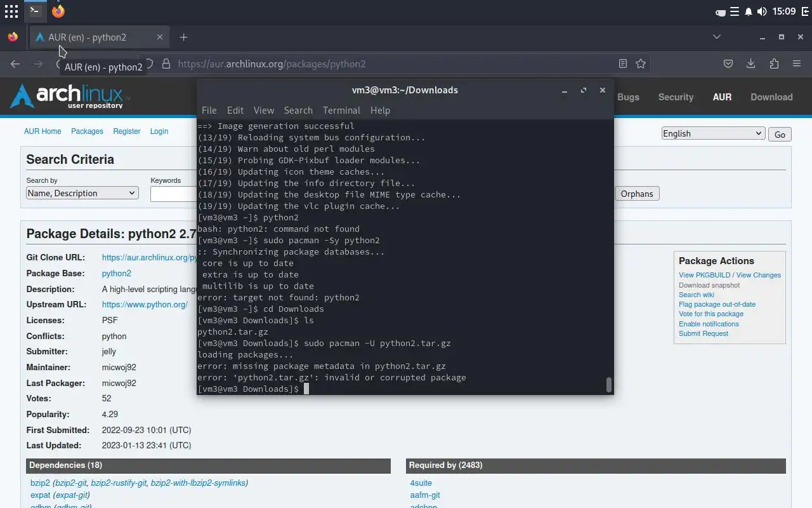Screen dimensions: 812x508
Task: Open View PKGBUILD in Package Actions
Action: click(704, 275)
